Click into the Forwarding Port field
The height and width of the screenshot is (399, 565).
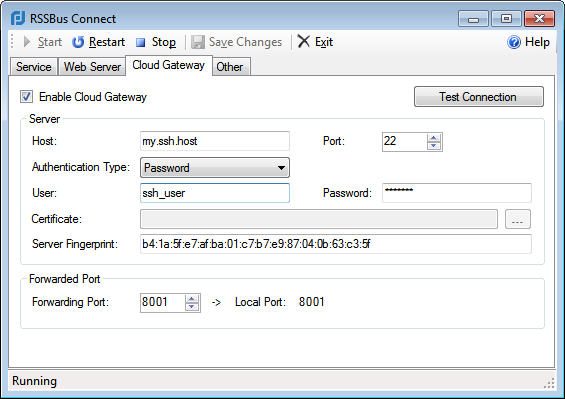click(x=163, y=303)
